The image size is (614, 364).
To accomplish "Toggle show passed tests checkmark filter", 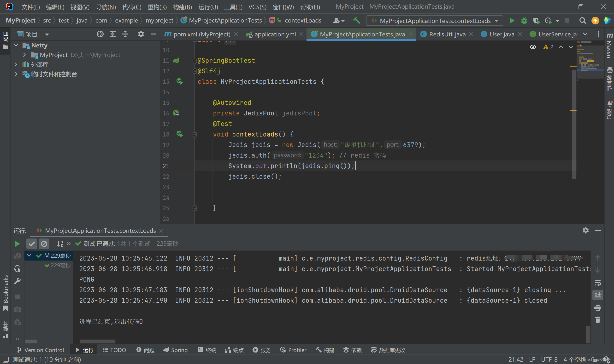I will coord(32,244).
